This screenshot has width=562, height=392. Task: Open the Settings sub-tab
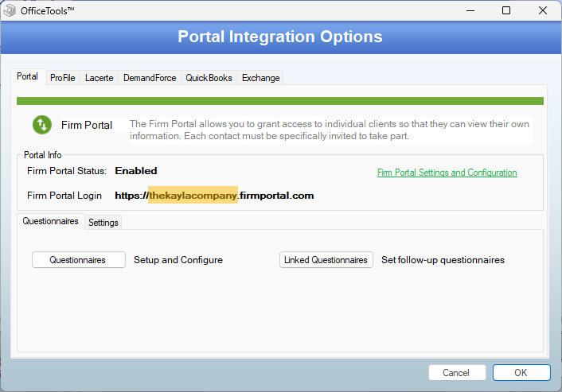103,223
